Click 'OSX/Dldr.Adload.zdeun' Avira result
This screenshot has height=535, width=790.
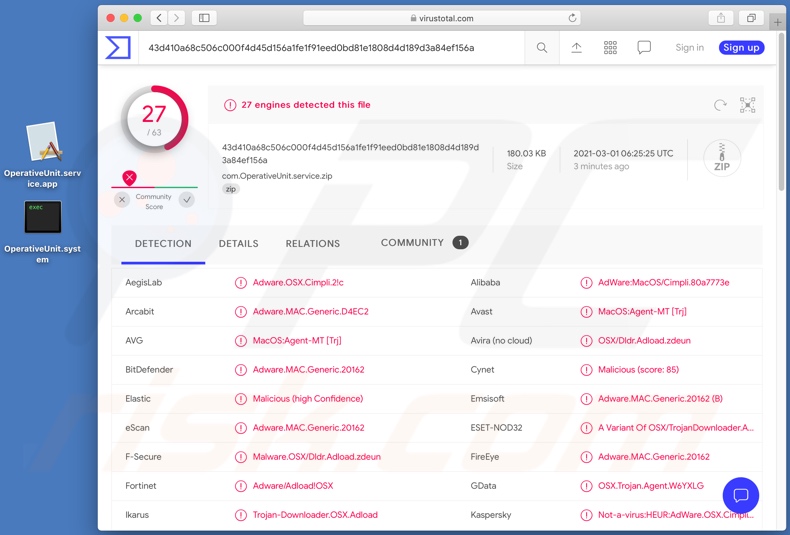[x=644, y=341]
